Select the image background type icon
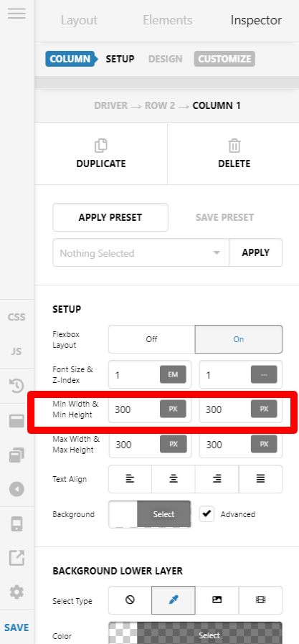This screenshot has width=299, height=644. tap(217, 600)
